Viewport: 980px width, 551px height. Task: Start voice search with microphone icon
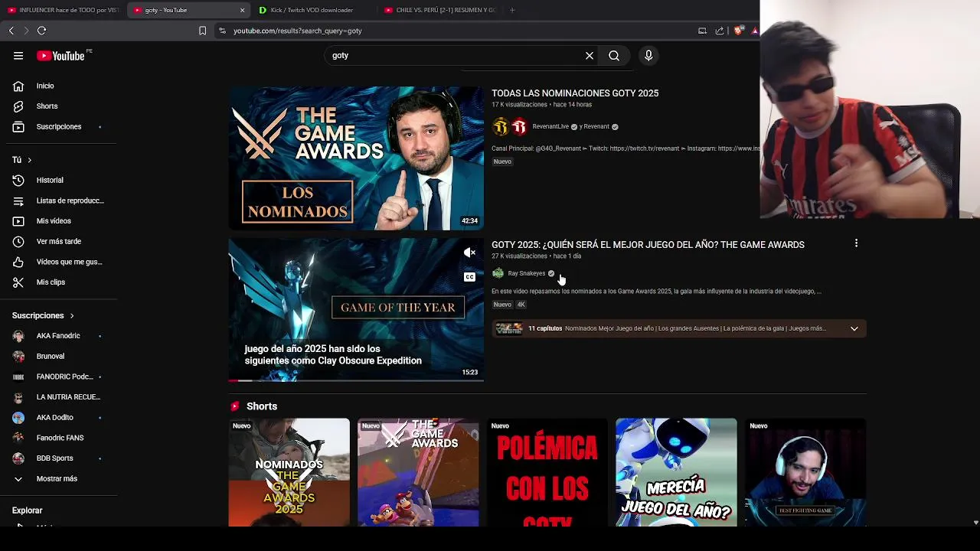point(648,56)
